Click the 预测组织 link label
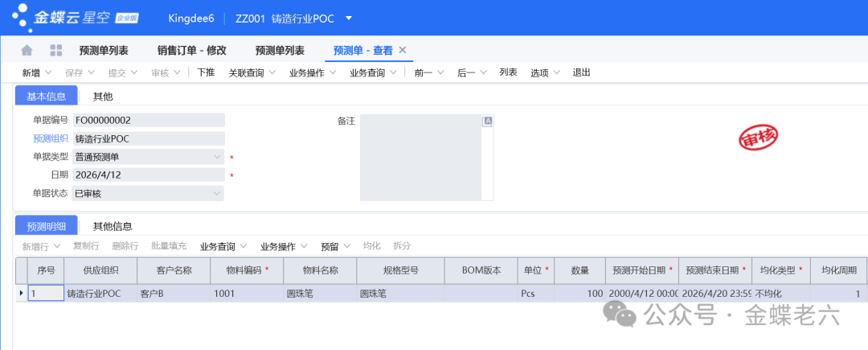The height and width of the screenshot is (350, 868). (x=50, y=138)
